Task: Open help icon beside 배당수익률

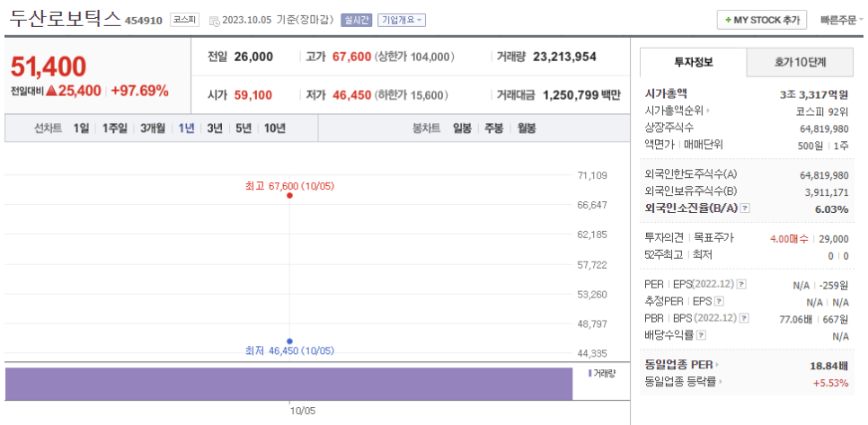Action: pos(702,335)
